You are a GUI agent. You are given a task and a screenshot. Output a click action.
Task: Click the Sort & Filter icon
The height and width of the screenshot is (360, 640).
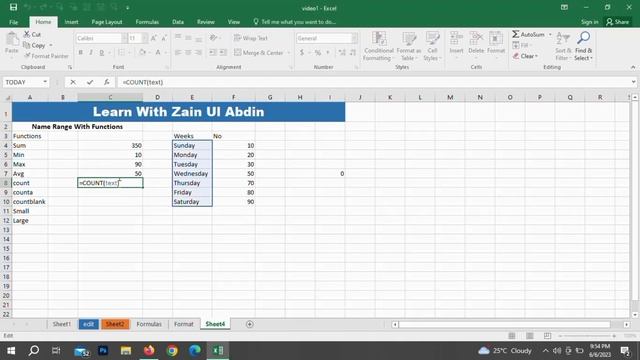pyautogui.click(x=563, y=38)
